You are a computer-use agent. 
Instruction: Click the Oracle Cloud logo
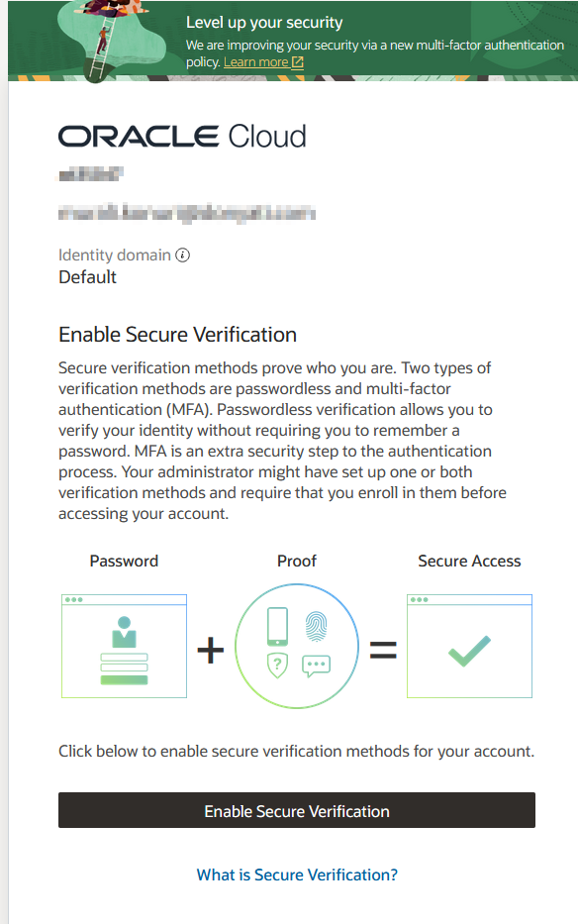point(182,136)
